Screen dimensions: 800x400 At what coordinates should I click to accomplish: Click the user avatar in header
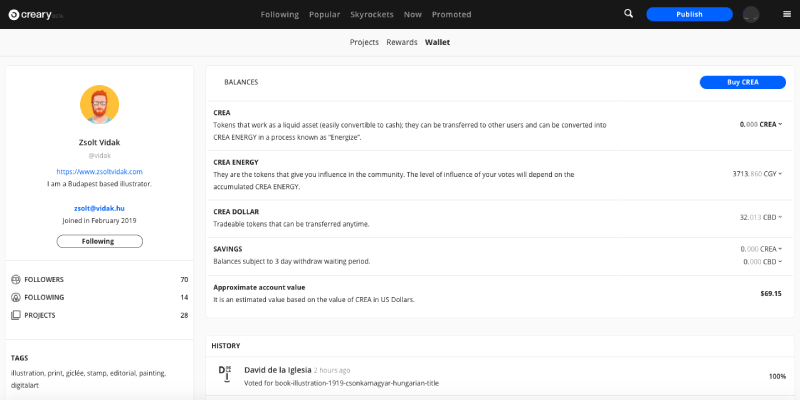[751, 14]
